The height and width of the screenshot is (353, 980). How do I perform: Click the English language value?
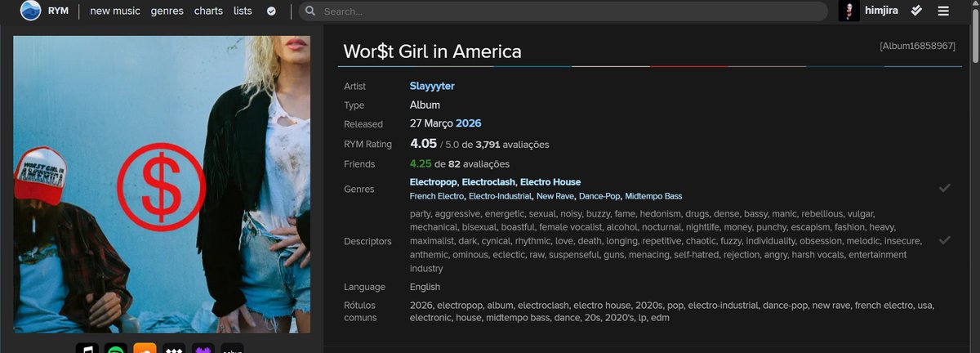point(425,287)
